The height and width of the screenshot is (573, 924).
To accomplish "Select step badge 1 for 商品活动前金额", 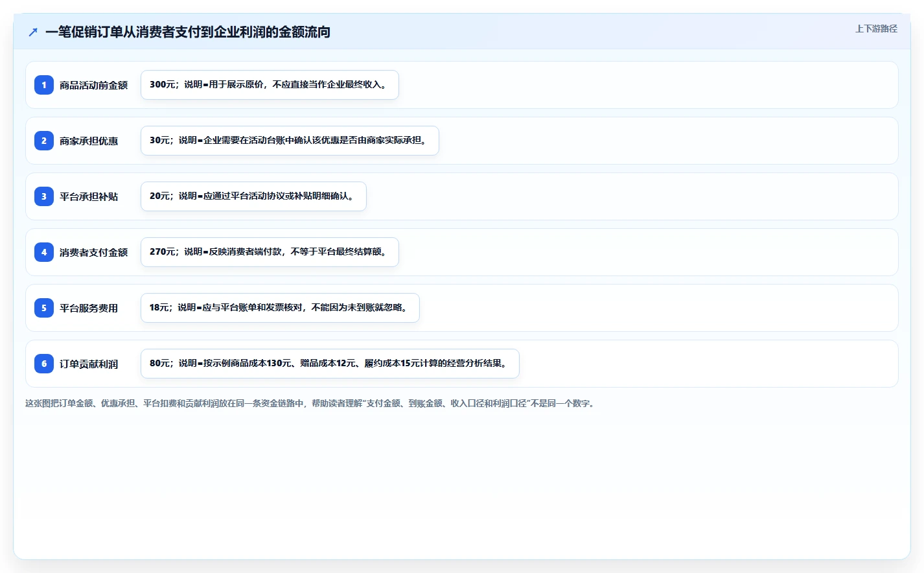I will [x=44, y=85].
